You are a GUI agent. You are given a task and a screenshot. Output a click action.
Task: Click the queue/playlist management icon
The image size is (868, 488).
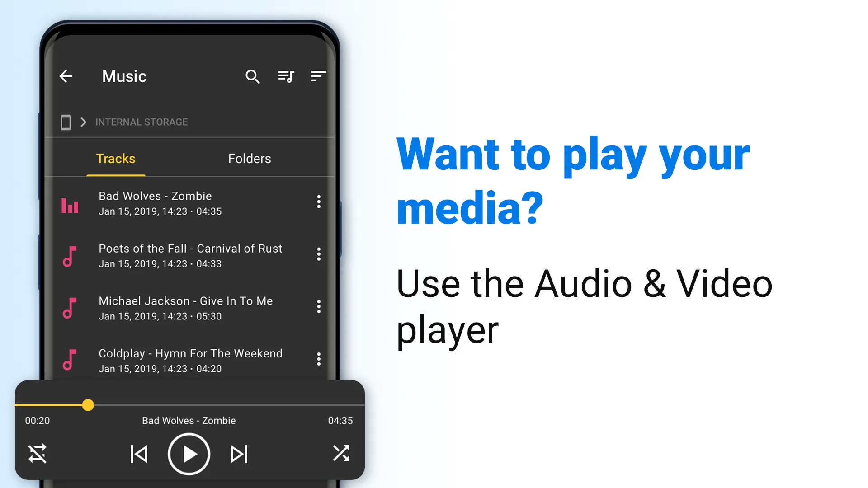pos(286,75)
